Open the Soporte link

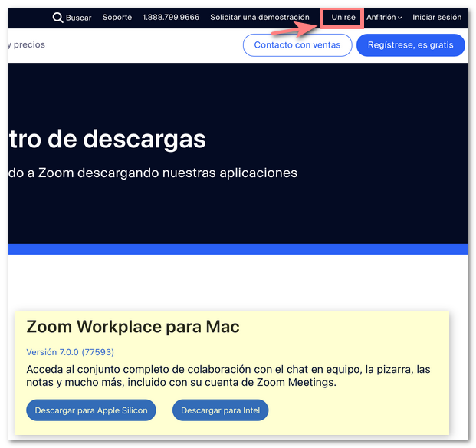tap(117, 18)
